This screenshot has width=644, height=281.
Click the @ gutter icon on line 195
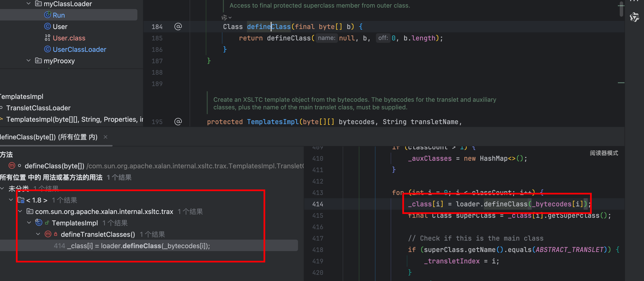pyautogui.click(x=178, y=122)
